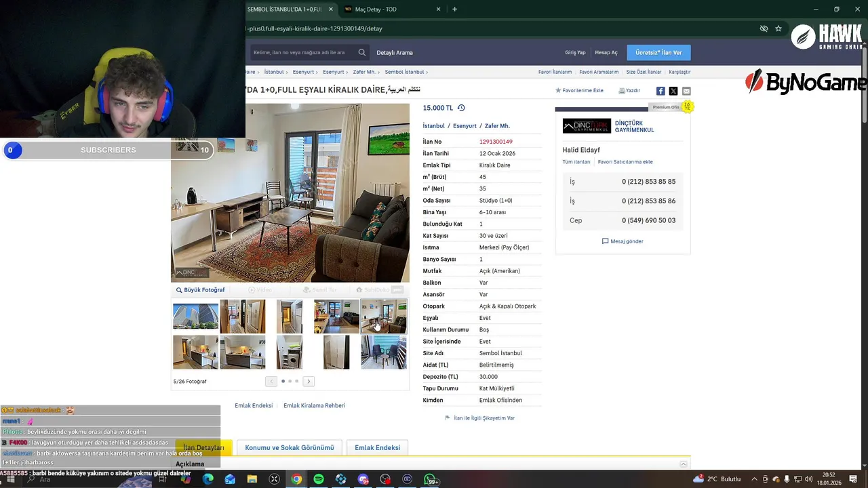Click the Mesaj gönder chat icon
Viewport: 868px width, 488px height.
(x=606, y=241)
